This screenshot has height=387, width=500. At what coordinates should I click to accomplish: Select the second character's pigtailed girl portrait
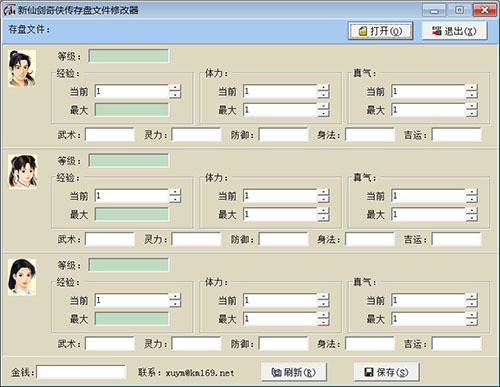22,172
